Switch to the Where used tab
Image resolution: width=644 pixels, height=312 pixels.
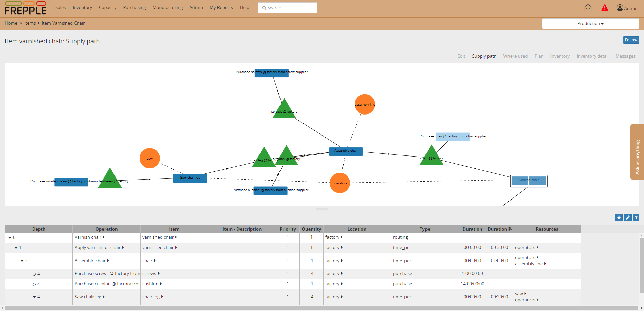515,56
